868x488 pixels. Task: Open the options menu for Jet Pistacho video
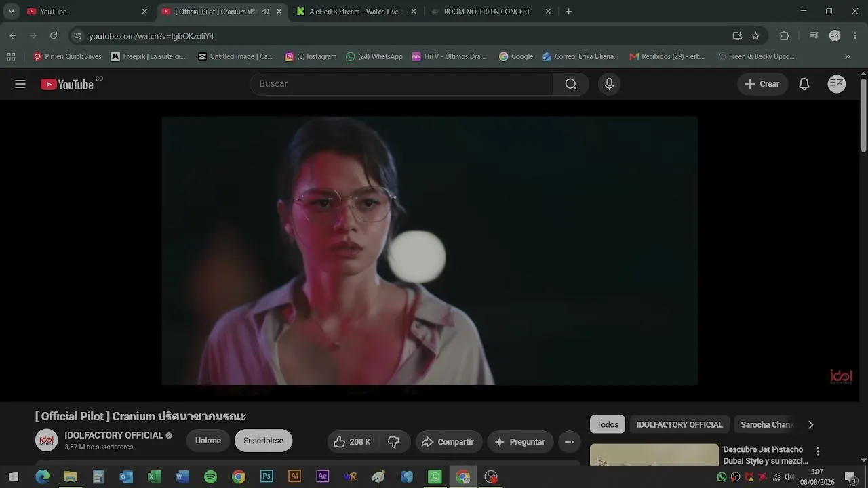(x=818, y=451)
